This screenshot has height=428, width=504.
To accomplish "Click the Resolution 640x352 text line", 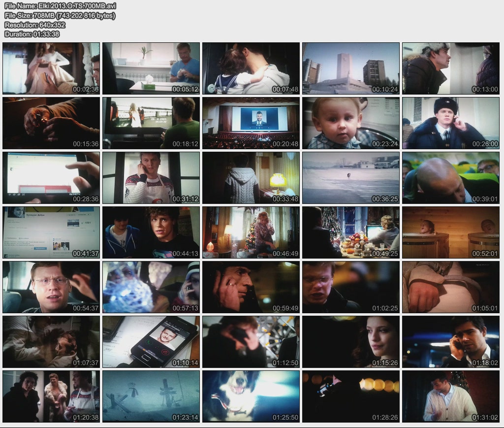I will [x=35, y=25].
